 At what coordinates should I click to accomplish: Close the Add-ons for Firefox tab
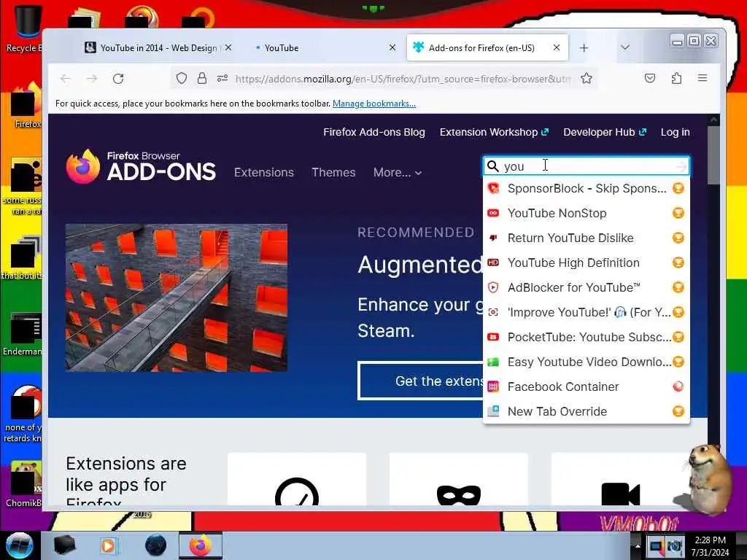point(557,47)
